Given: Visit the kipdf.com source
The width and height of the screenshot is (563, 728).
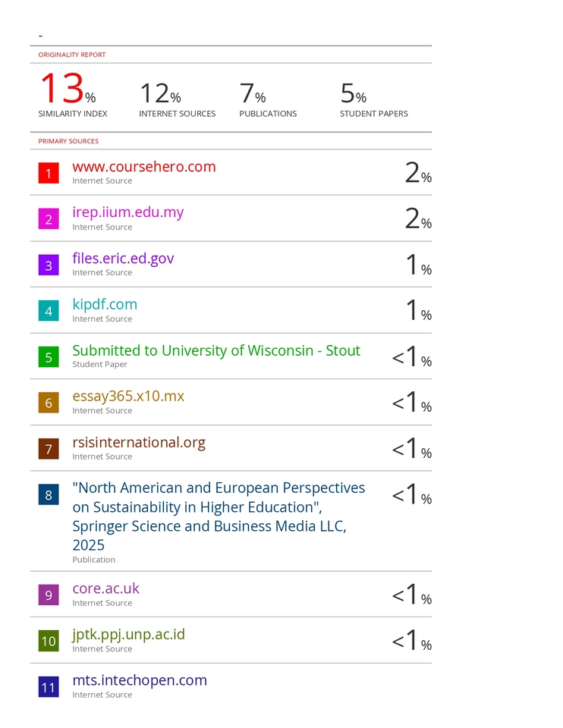Looking at the screenshot, I should (x=105, y=304).
